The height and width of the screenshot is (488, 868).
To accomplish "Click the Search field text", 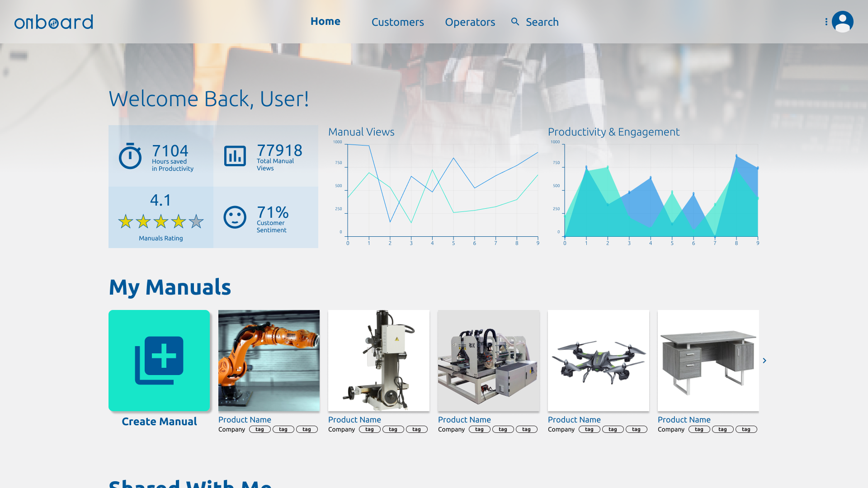I will point(542,22).
